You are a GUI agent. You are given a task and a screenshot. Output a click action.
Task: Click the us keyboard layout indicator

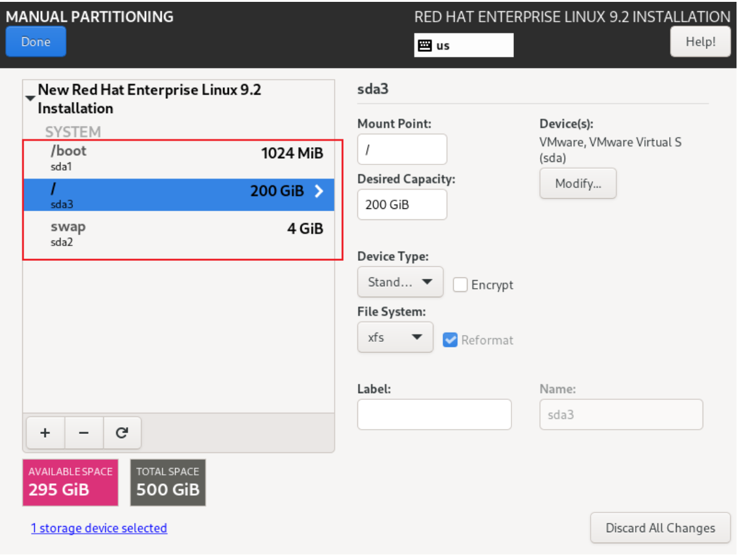click(x=464, y=46)
